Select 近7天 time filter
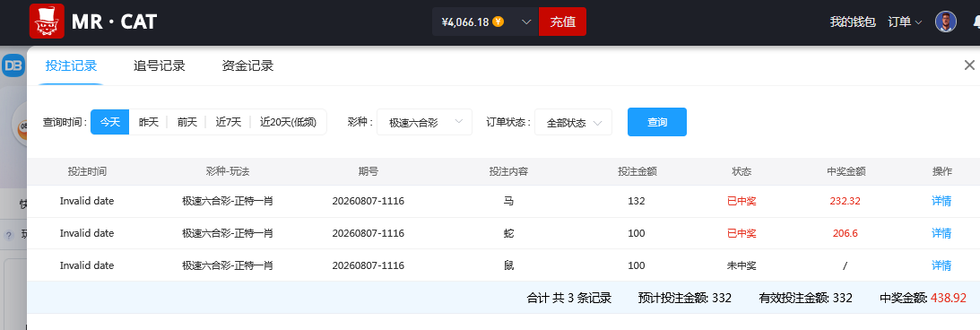 228,122
